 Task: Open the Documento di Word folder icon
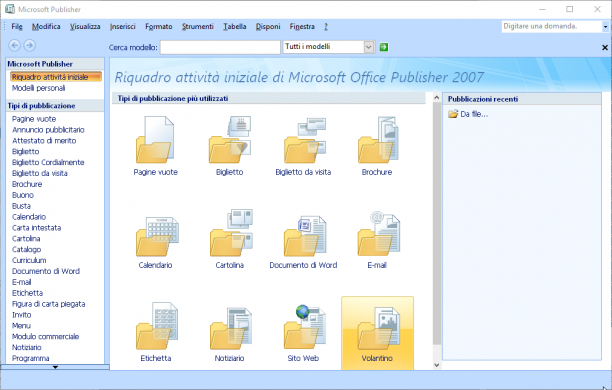pos(304,235)
